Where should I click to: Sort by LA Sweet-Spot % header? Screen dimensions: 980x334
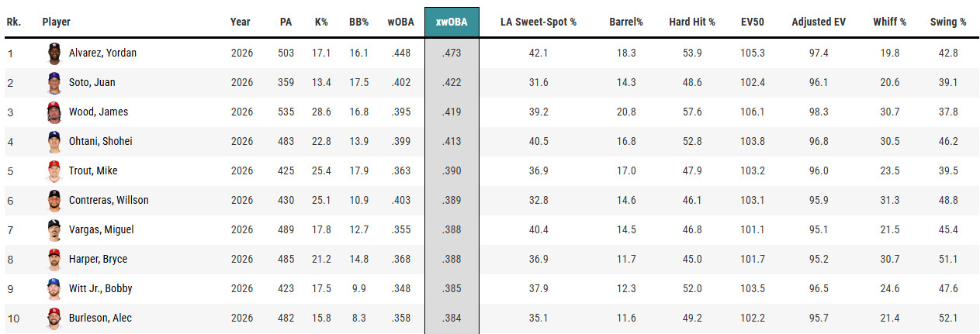(538, 22)
